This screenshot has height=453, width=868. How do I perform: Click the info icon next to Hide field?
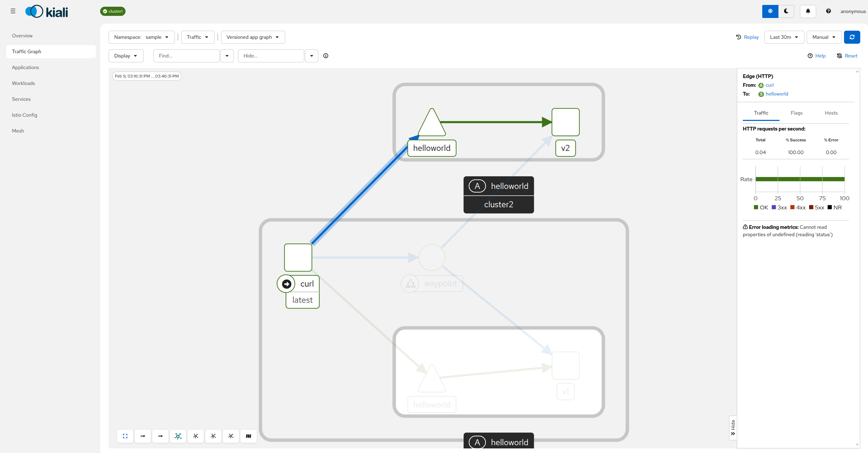pyautogui.click(x=325, y=56)
